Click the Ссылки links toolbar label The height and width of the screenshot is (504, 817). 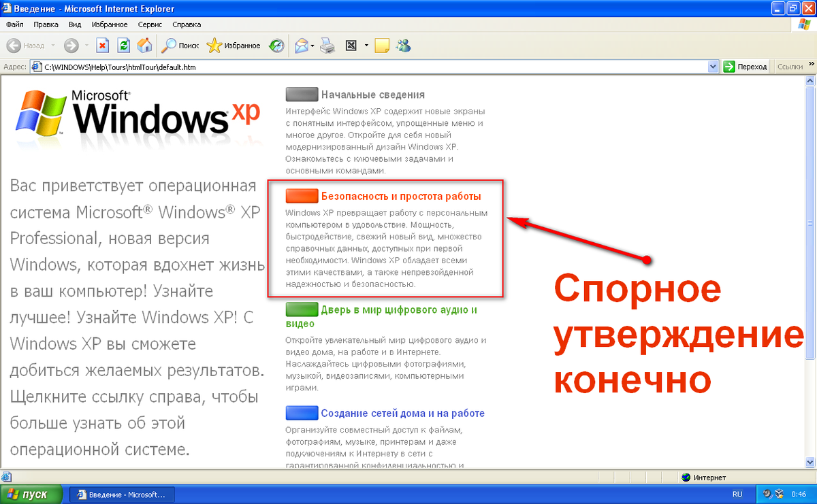click(790, 67)
